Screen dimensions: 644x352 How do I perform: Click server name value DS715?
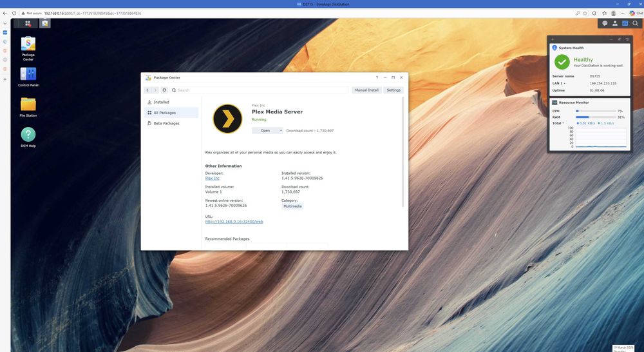click(x=594, y=77)
